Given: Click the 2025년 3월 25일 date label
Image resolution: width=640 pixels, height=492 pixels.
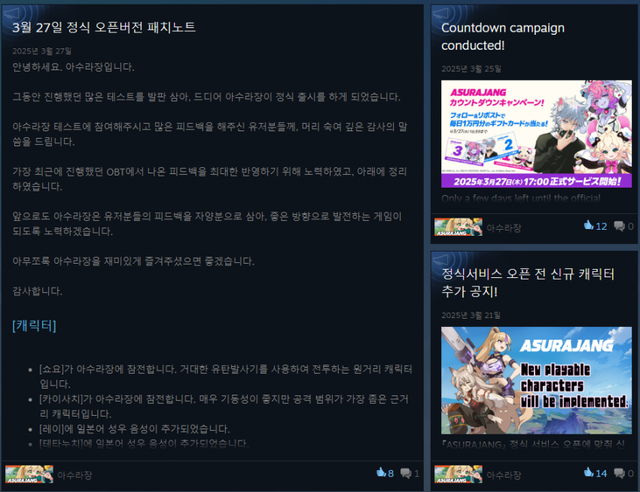Looking at the screenshot, I should (471, 68).
